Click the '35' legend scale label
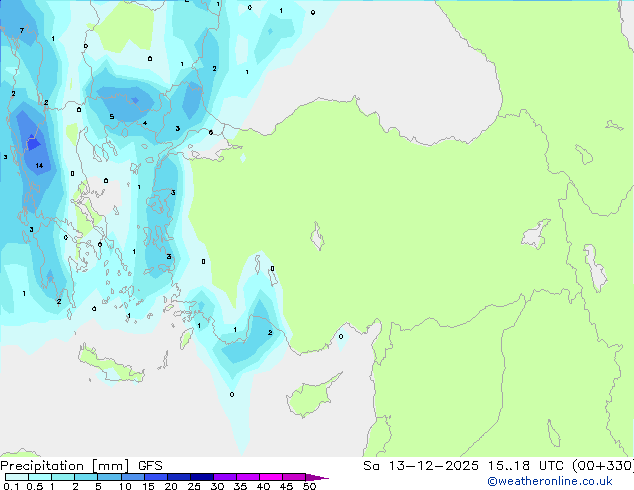The image size is (634, 490). (x=240, y=486)
